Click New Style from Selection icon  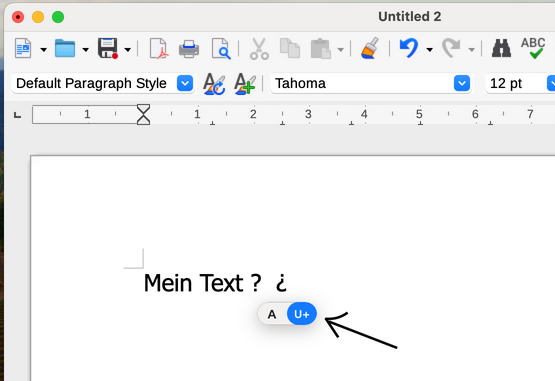tap(245, 84)
